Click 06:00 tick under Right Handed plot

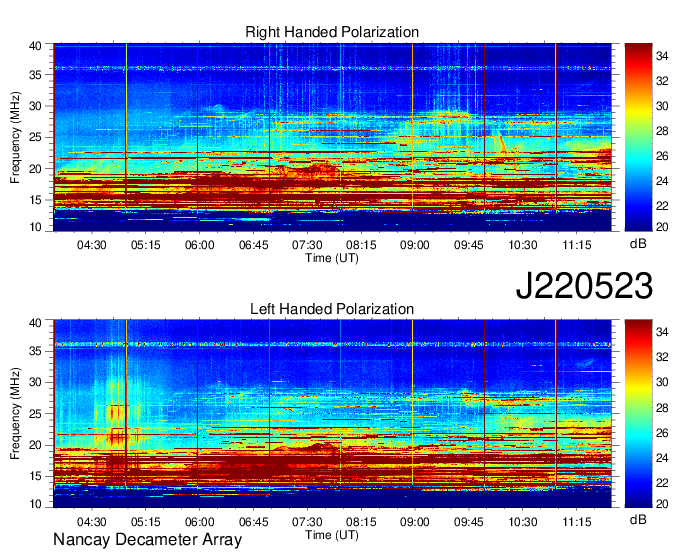pos(199,245)
